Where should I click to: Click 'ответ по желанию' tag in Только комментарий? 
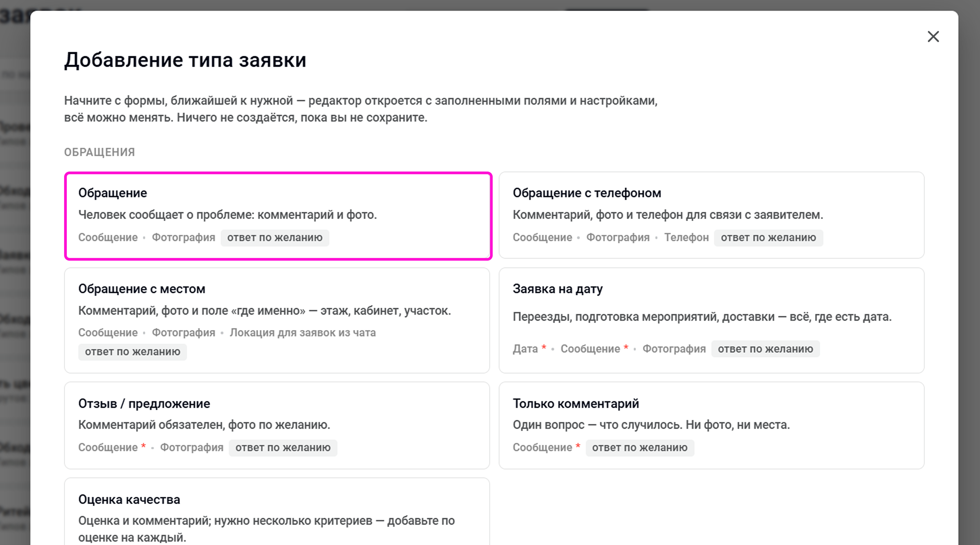640,448
